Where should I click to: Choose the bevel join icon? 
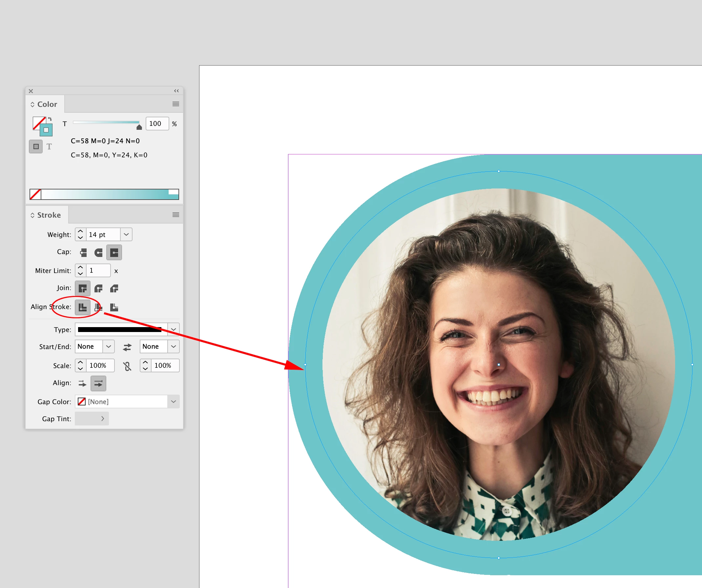(x=114, y=288)
